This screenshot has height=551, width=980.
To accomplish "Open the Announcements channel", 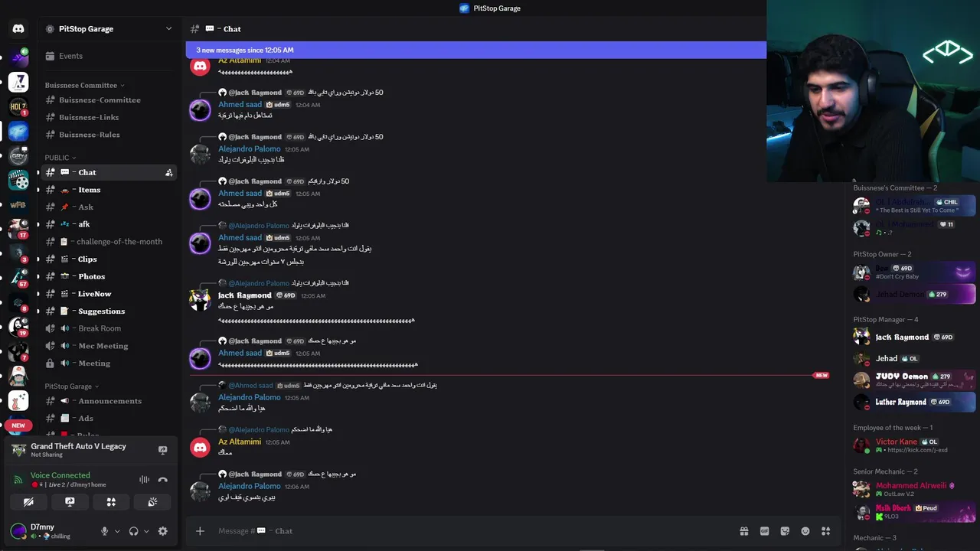I will coord(109,401).
